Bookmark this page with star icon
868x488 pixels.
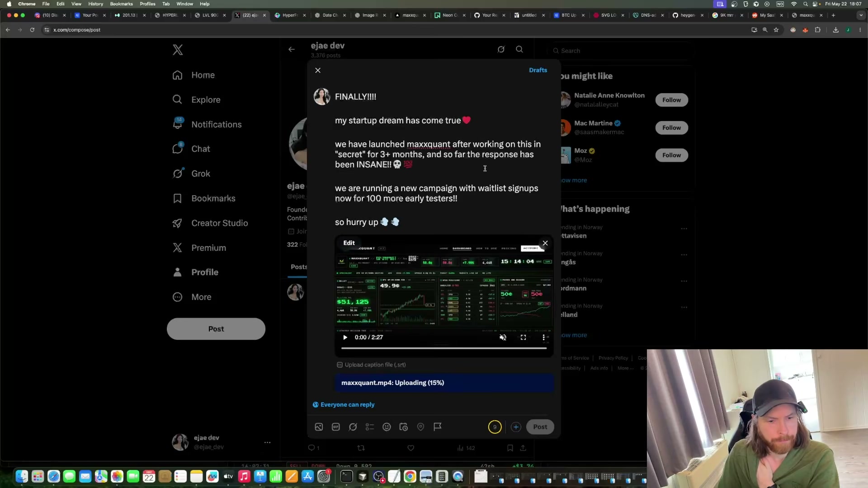776,30
